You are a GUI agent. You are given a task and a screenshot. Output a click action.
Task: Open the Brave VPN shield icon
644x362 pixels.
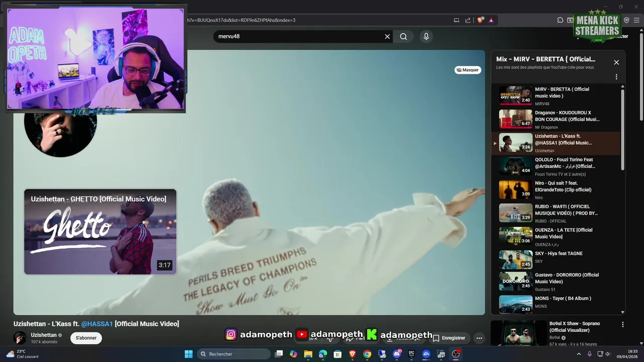626,20
